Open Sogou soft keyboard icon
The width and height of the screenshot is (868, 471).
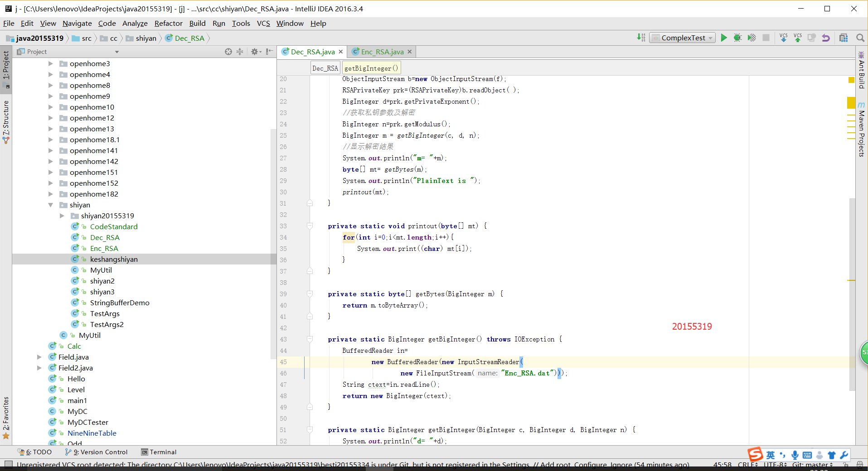pyautogui.click(x=807, y=455)
